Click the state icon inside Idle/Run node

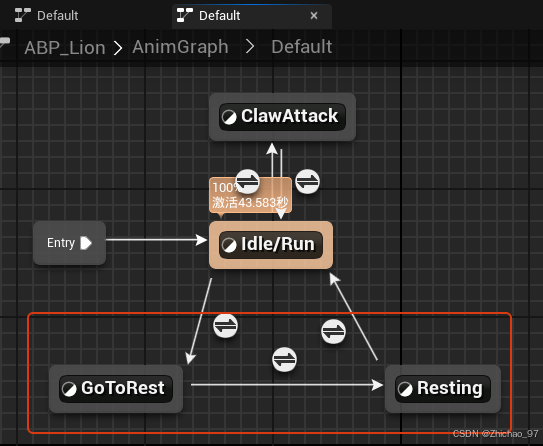coord(229,245)
